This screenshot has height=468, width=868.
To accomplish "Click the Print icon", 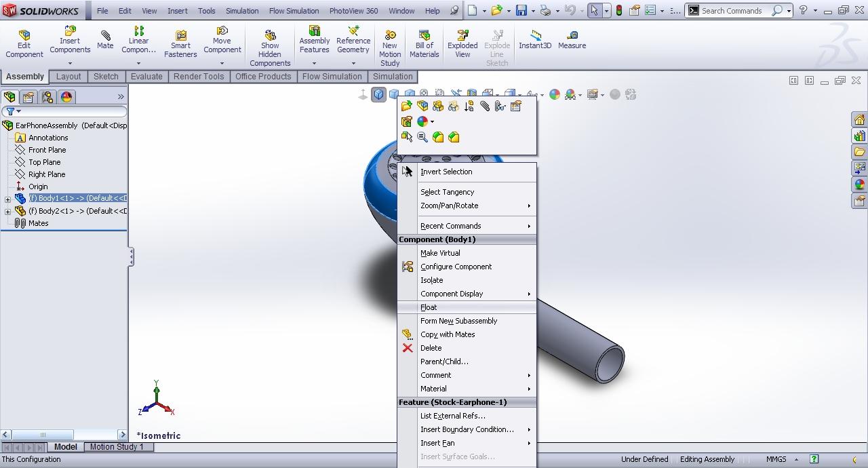I will [546, 10].
